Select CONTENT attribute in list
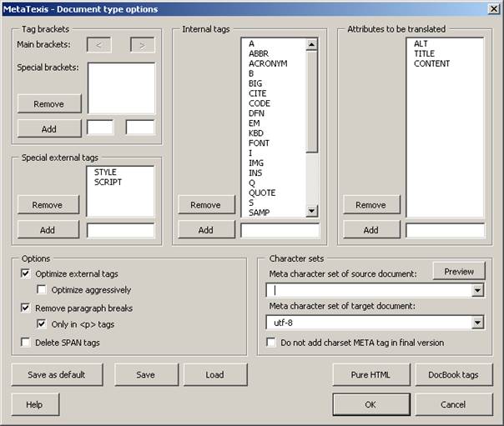504x426 pixels. pos(432,63)
